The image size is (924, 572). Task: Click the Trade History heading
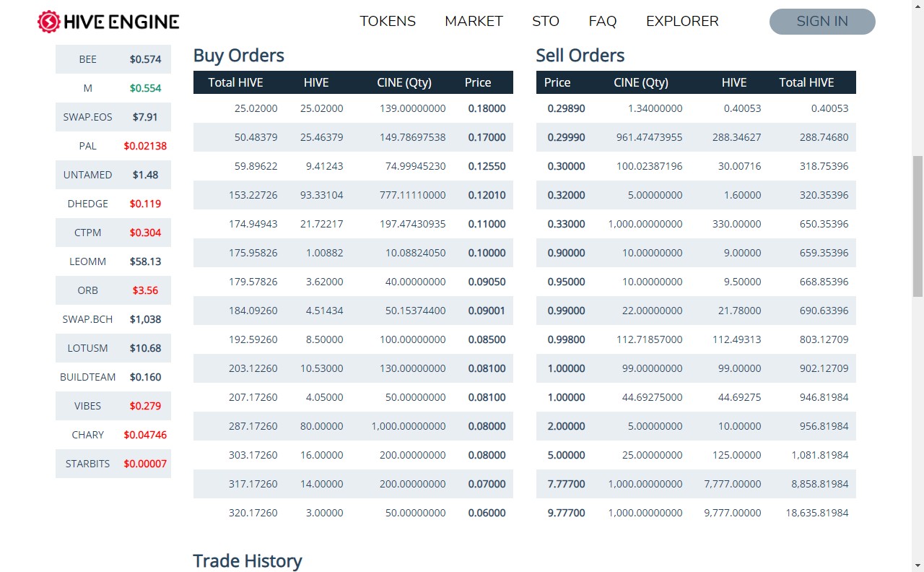(x=248, y=561)
